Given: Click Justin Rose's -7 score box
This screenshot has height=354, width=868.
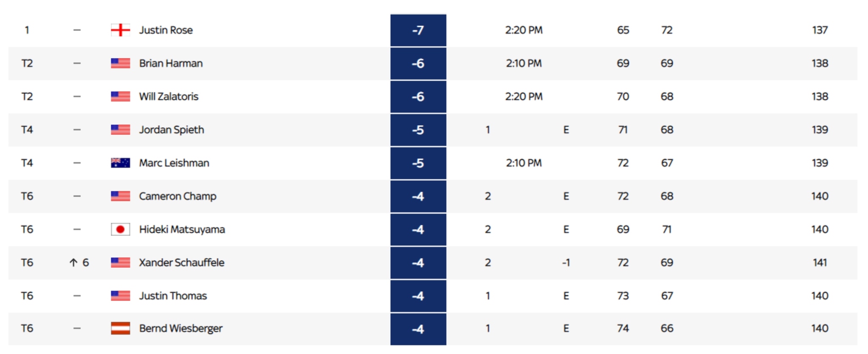Looking at the screenshot, I should [418, 30].
